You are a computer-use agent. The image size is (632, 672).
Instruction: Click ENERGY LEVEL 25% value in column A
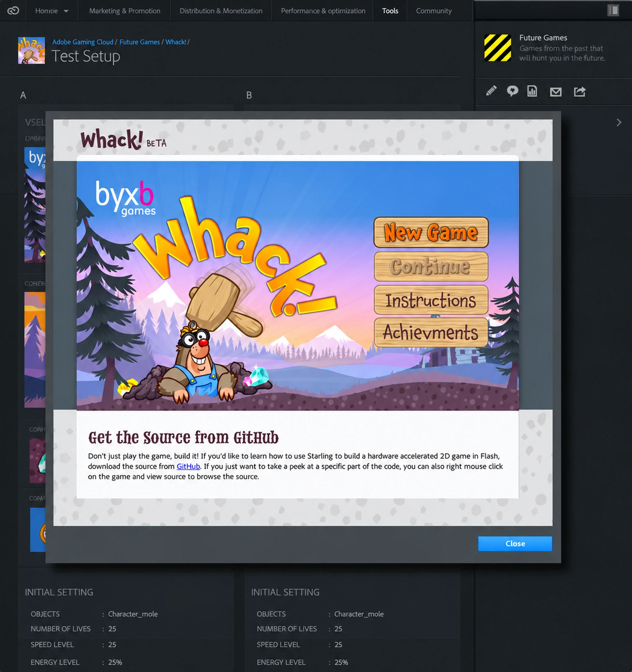115,662
